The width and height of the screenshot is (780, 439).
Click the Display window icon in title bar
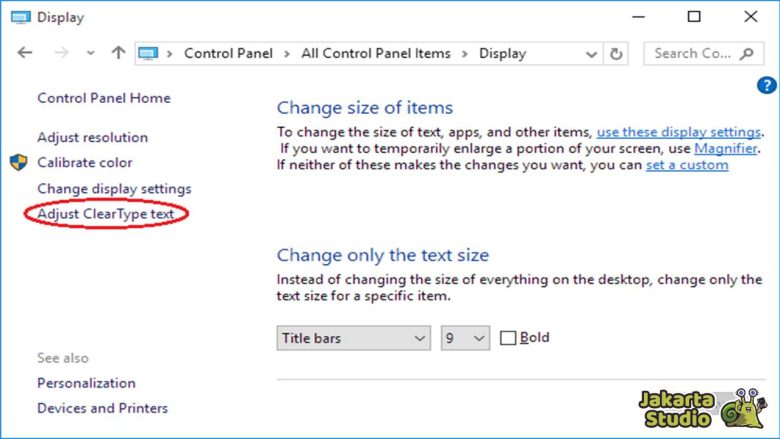tap(19, 17)
